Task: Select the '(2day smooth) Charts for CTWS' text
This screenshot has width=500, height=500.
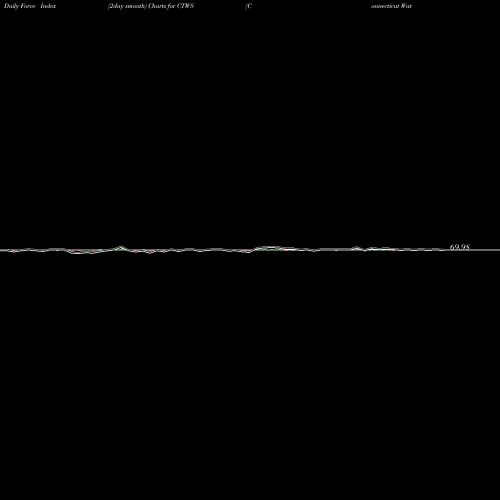Action: point(151,6)
